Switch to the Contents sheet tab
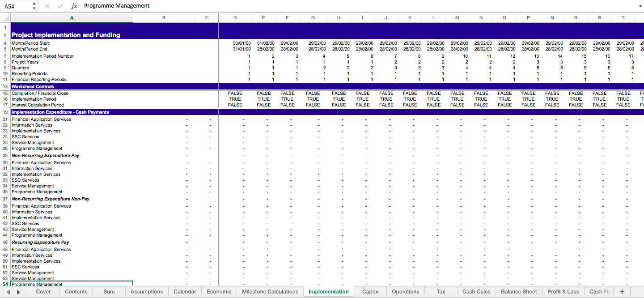The height and width of the screenshot is (298, 644). [x=76, y=292]
